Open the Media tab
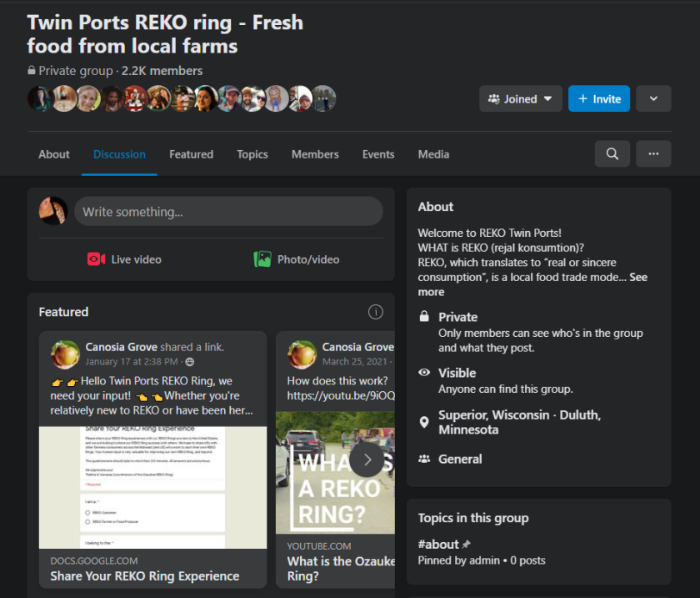The height and width of the screenshot is (598, 700). click(x=433, y=154)
